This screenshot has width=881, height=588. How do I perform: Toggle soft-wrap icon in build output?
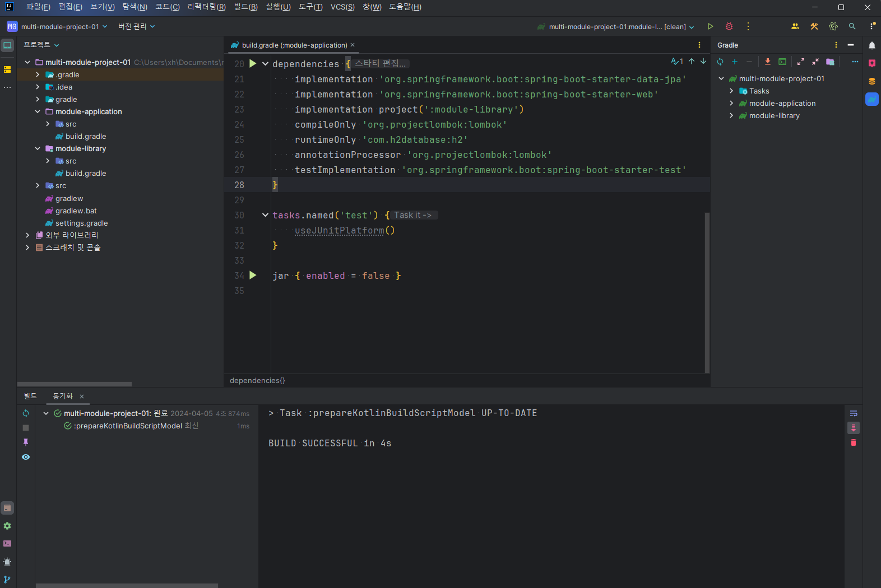(854, 413)
